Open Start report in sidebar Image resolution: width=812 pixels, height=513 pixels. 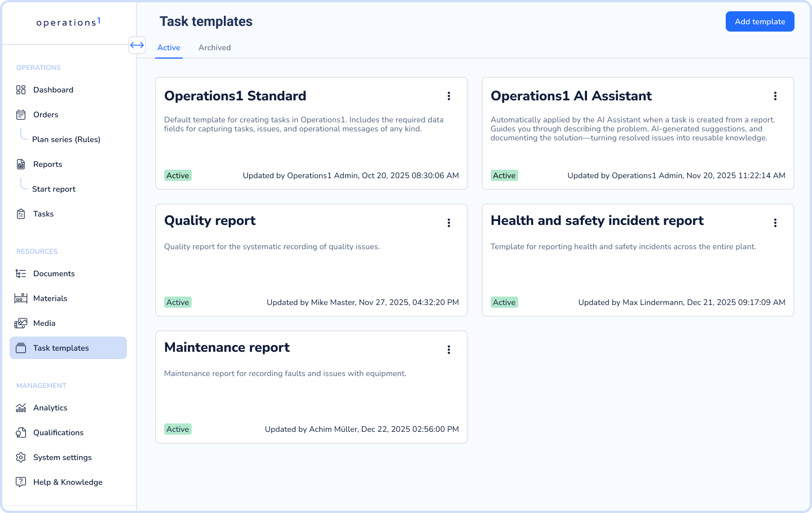(x=54, y=189)
